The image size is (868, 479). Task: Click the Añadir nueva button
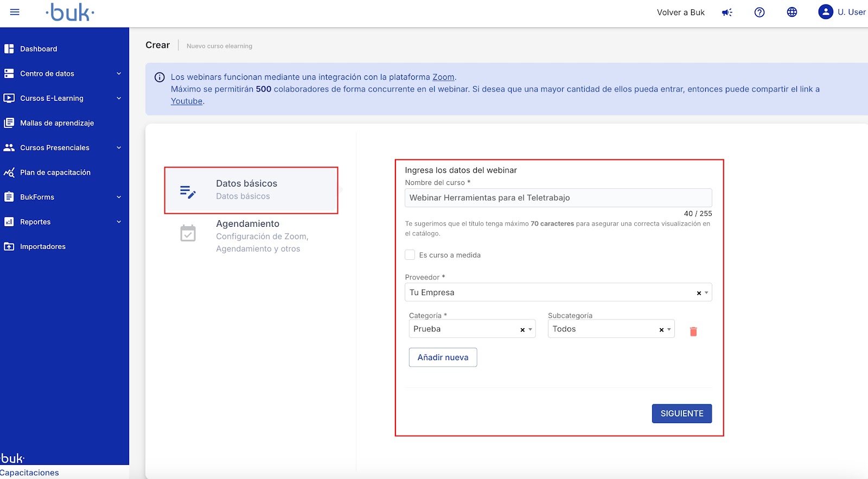443,357
